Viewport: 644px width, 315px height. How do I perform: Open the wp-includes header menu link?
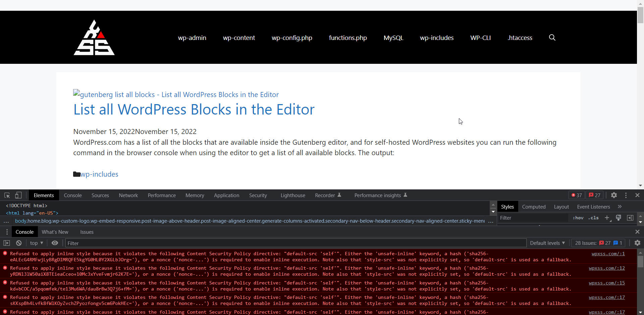437,38
